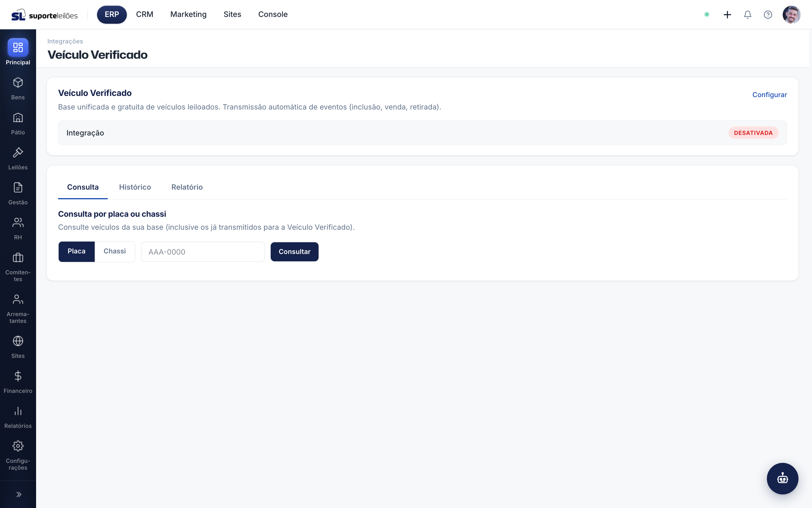Image resolution: width=812 pixels, height=508 pixels.
Task: Switch to the CRM module
Action: [145, 14]
